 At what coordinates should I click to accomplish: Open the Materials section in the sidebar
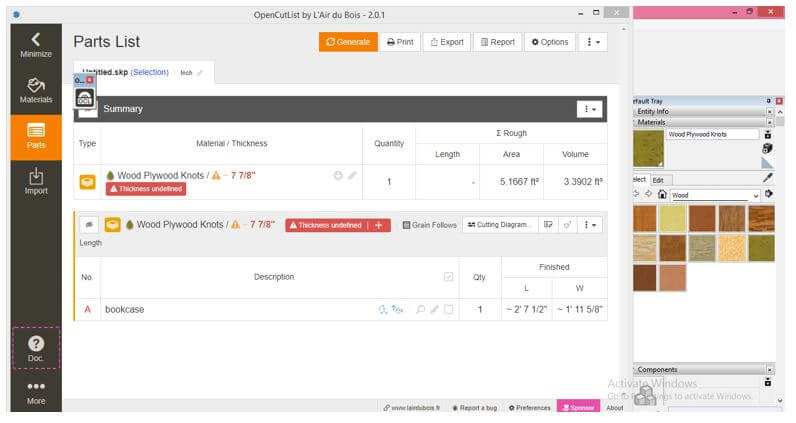point(36,90)
